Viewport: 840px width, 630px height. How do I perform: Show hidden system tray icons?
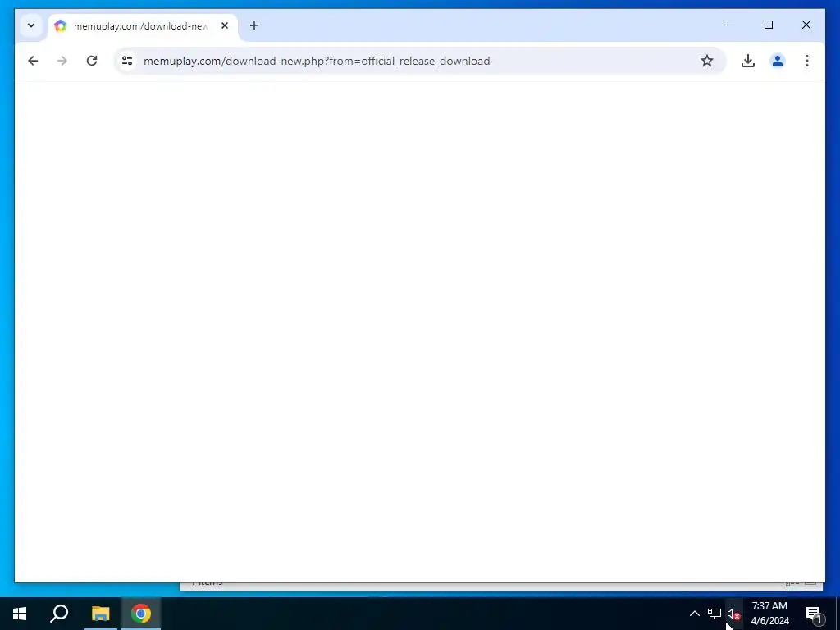(x=694, y=614)
